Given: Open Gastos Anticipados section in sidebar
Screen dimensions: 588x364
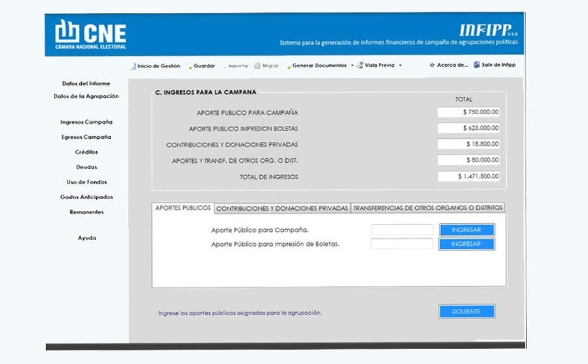Looking at the screenshot, I should (x=86, y=197).
